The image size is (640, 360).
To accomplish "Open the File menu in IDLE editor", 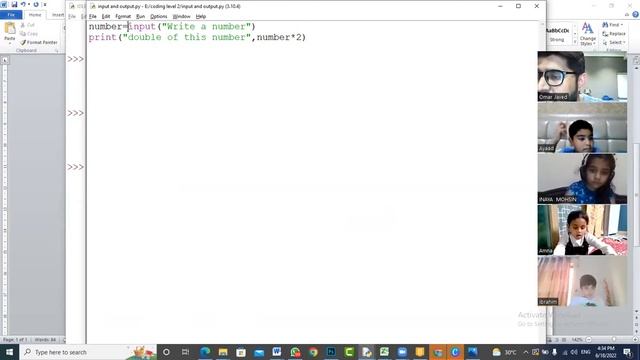I will [93, 16].
